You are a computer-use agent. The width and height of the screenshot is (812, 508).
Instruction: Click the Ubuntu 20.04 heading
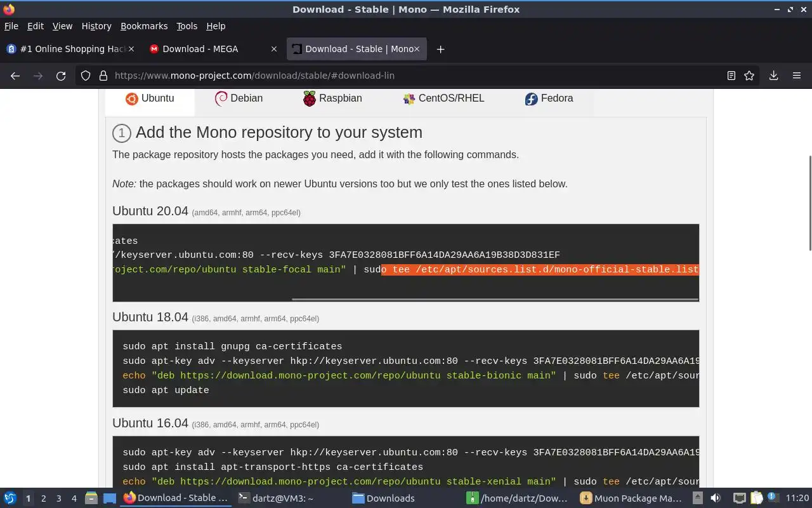click(x=150, y=211)
